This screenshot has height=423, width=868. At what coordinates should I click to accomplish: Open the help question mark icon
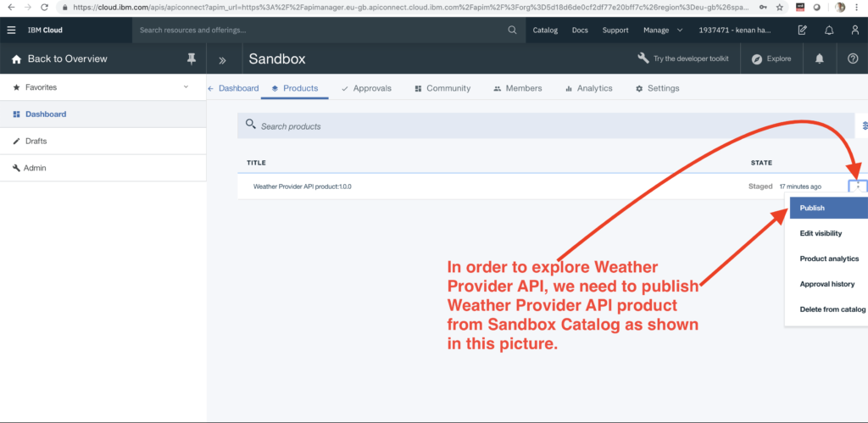click(853, 58)
